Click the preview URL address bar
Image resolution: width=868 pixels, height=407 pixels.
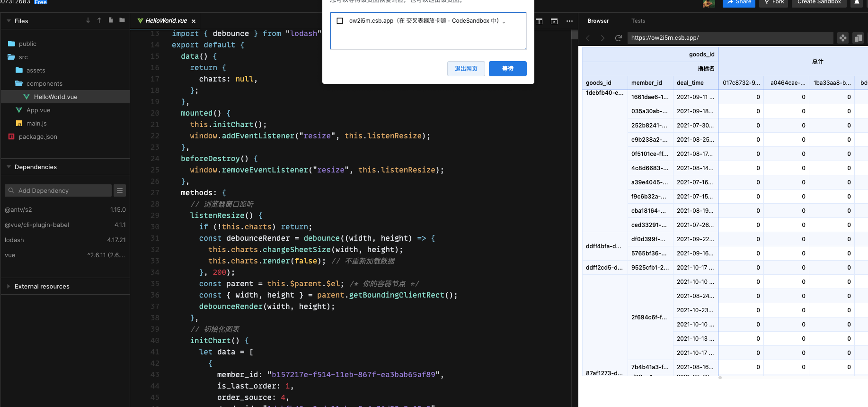point(730,38)
